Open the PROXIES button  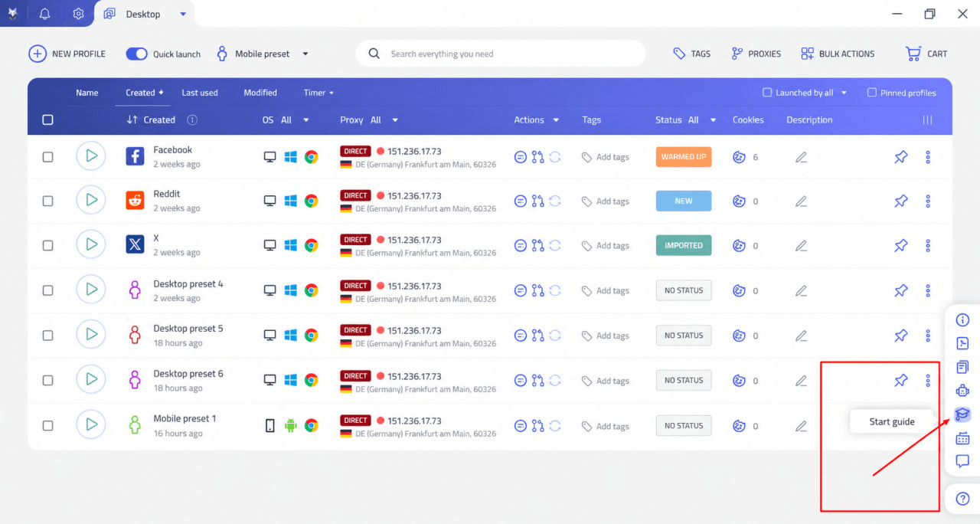point(756,54)
